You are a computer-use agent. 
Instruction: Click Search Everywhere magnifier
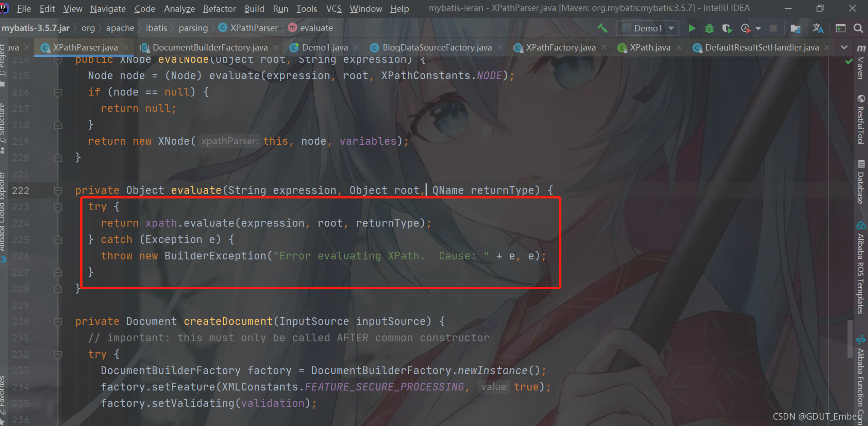[858, 28]
